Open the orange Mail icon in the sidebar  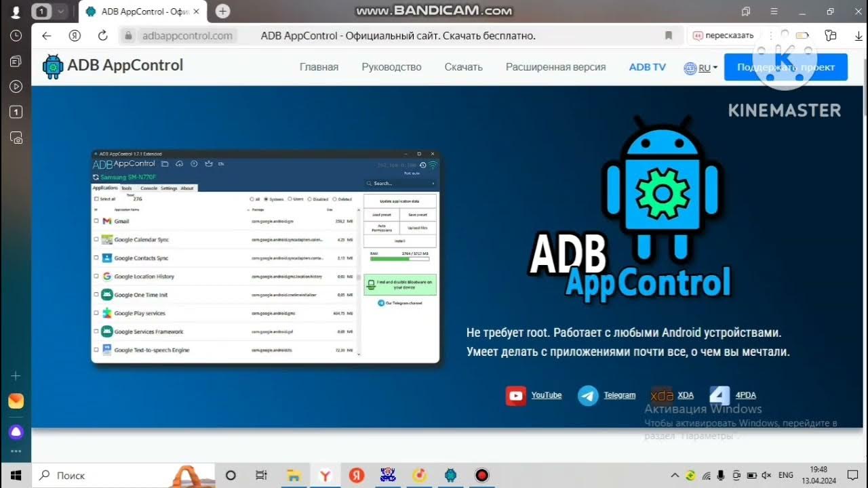(x=16, y=401)
